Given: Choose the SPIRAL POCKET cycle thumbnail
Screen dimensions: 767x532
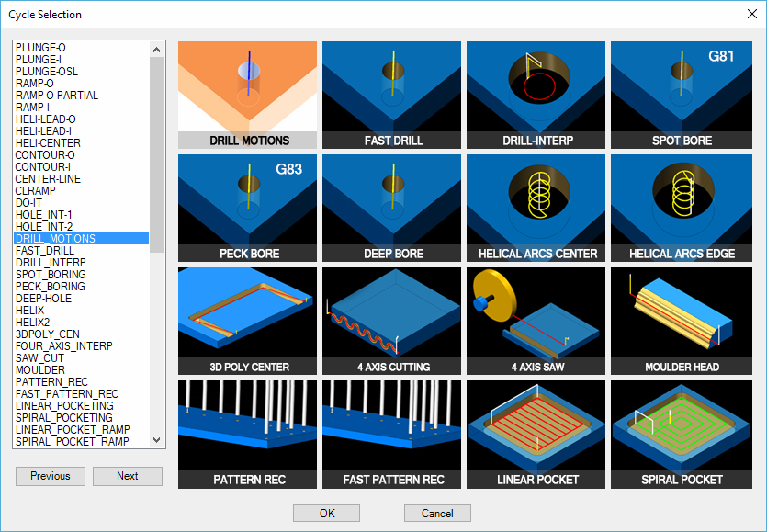Looking at the screenshot, I should (681, 433).
